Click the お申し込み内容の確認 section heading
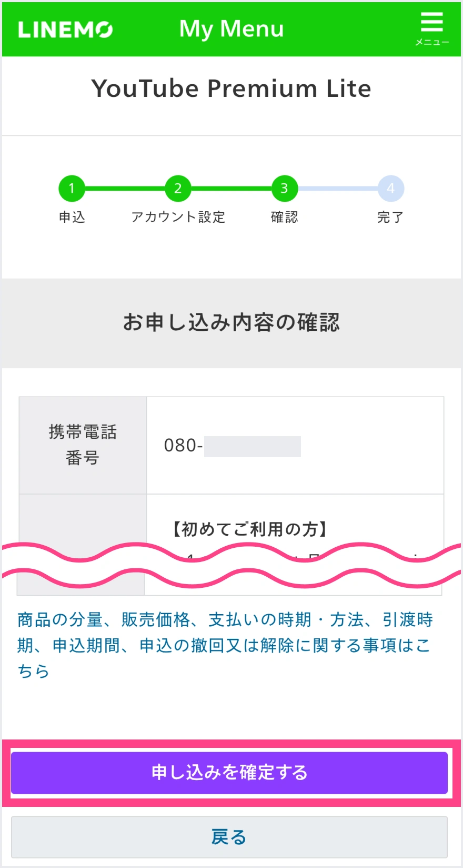The image size is (463, 868). 231,322
